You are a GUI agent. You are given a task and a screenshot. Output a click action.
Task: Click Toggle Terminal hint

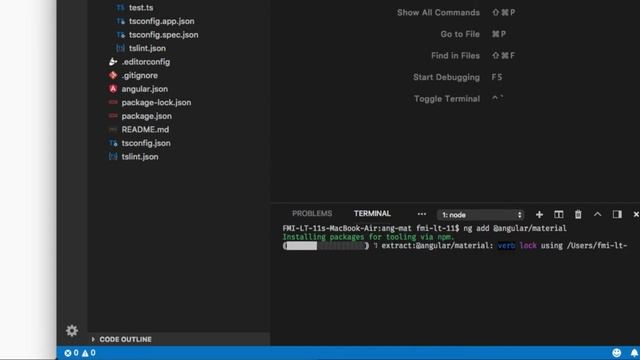[447, 99]
